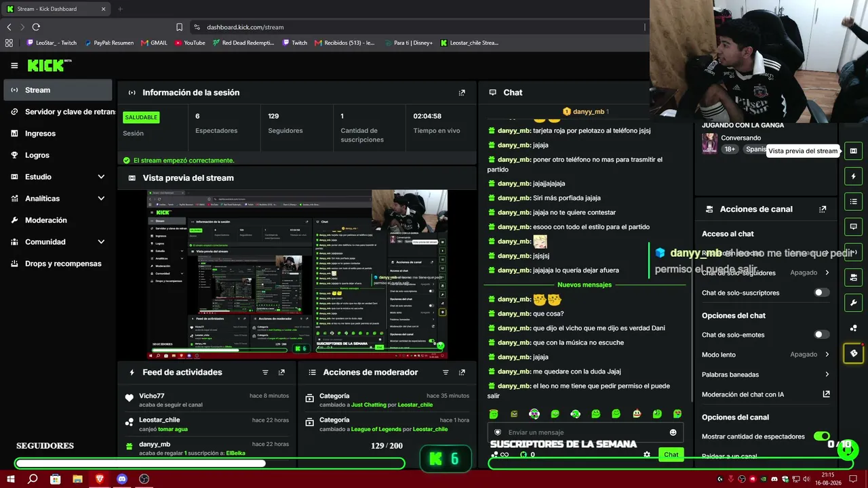Insert the first green emote in row
This screenshot has height=488, width=868.
tap(494, 413)
